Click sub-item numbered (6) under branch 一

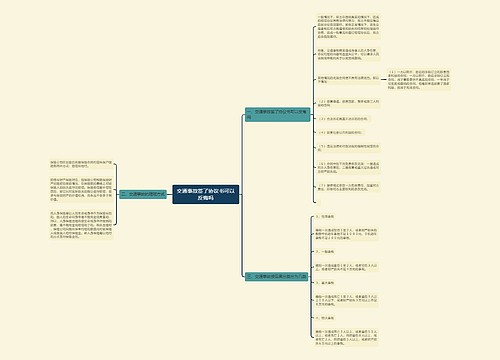[348, 167]
